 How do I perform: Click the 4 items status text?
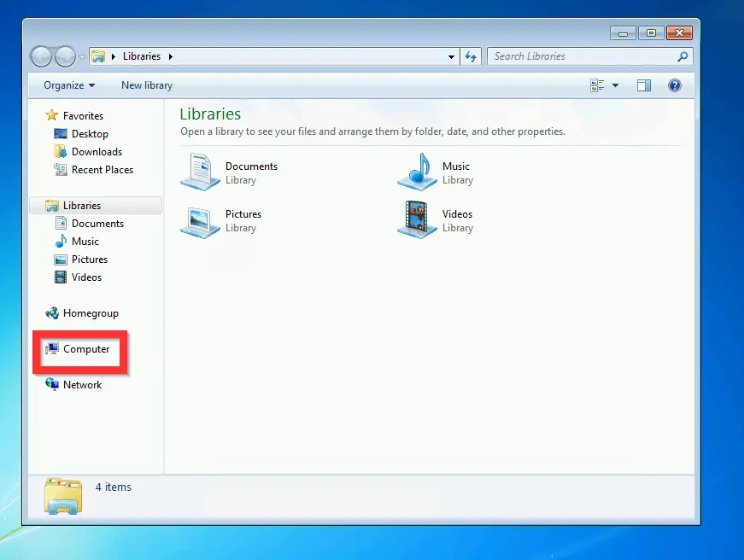(114, 487)
